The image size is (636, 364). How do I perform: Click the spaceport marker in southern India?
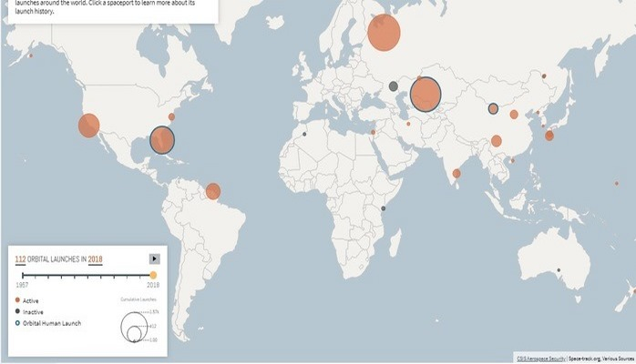[x=456, y=174]
